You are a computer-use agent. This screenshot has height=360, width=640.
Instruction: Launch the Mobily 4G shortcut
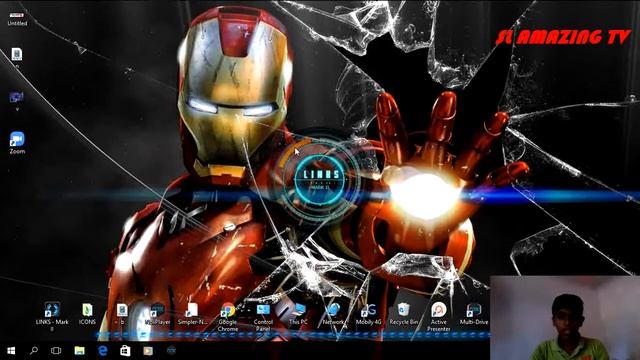[x=368, y=313]
